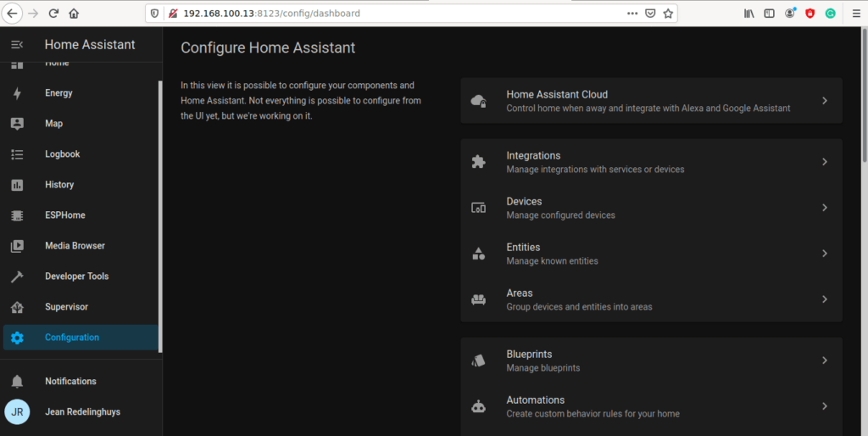This screenshot has width=868, height=436.
Task: Open the Devices row chevron
Action: click(x=825, y=208)
